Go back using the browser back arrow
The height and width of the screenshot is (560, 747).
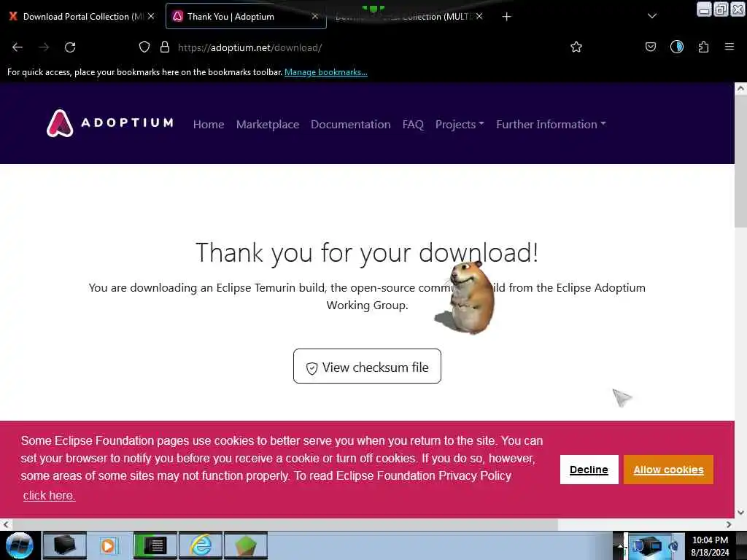pos(18,47)
